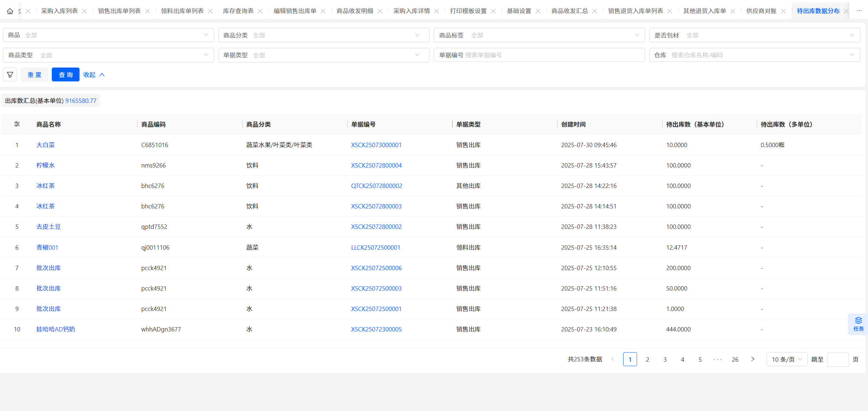The height and width of the screenshot is (411, 868).
Task: Select current page 1 button
Action: pyautogui.click(x=630, y=359)
